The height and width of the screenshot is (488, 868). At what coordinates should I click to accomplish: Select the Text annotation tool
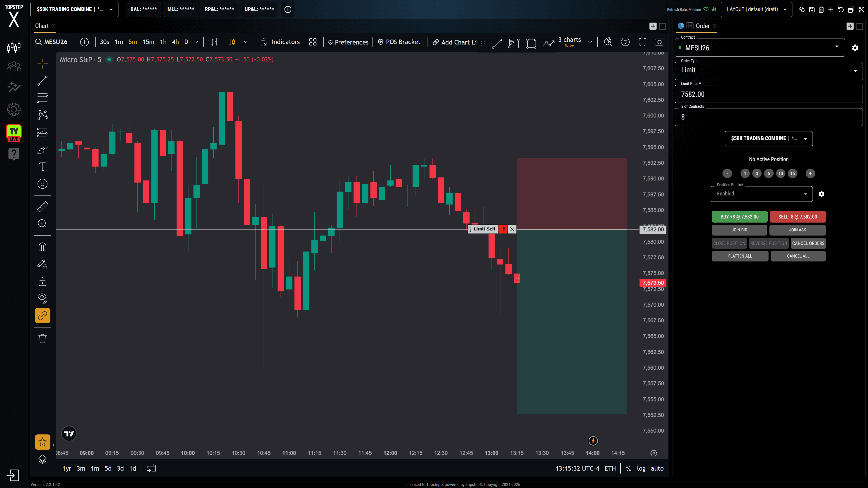click(x=42, y=167)
